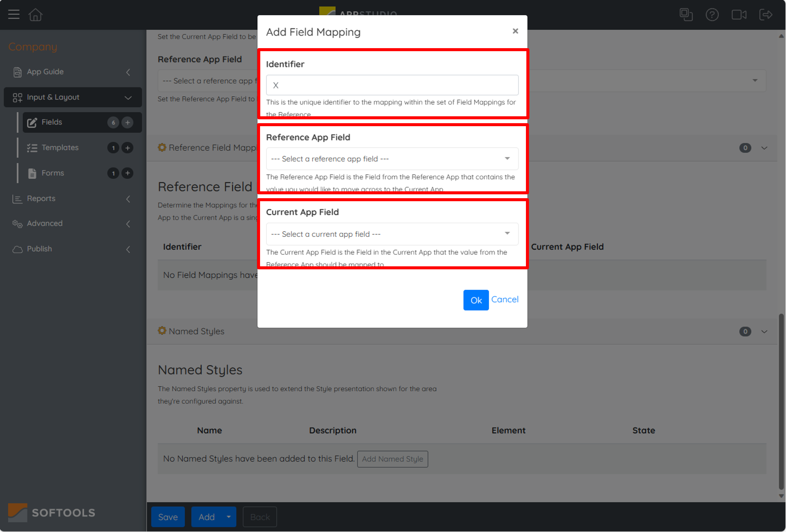Add a new Field using the plus icon
786x532 pixels.
tap(128, 122)
